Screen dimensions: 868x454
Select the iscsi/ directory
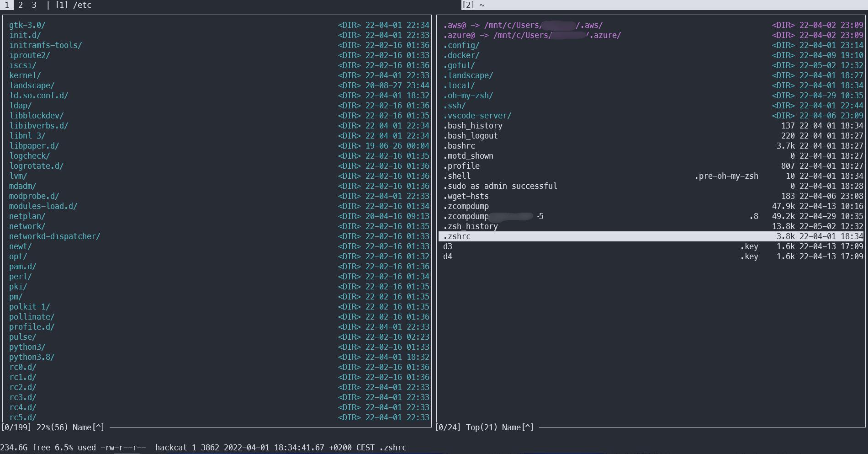(219, 65)
